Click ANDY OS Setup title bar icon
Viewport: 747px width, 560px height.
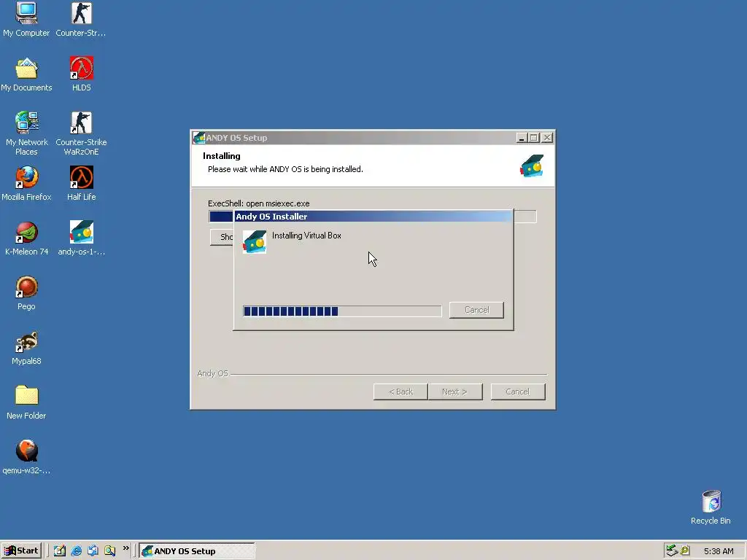pyautogui.click(x=198, y=138)
